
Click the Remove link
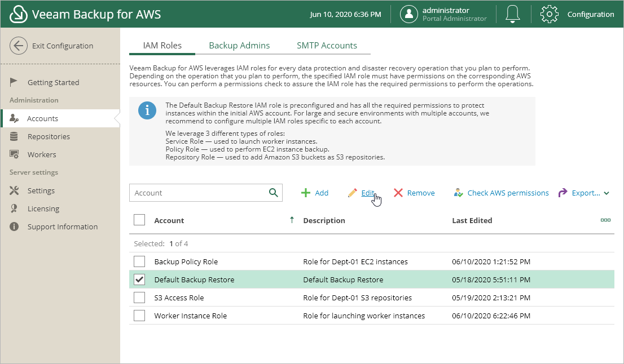421,193
